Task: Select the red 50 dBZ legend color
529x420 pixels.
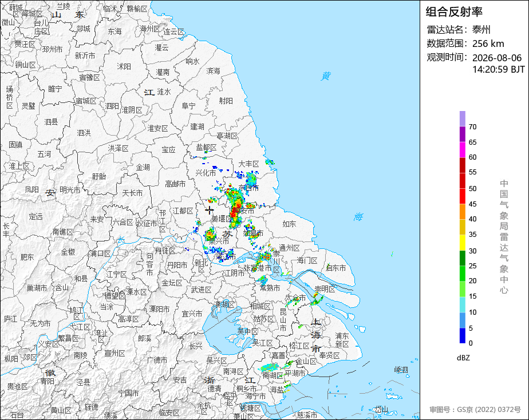Action: pos(462,181)
